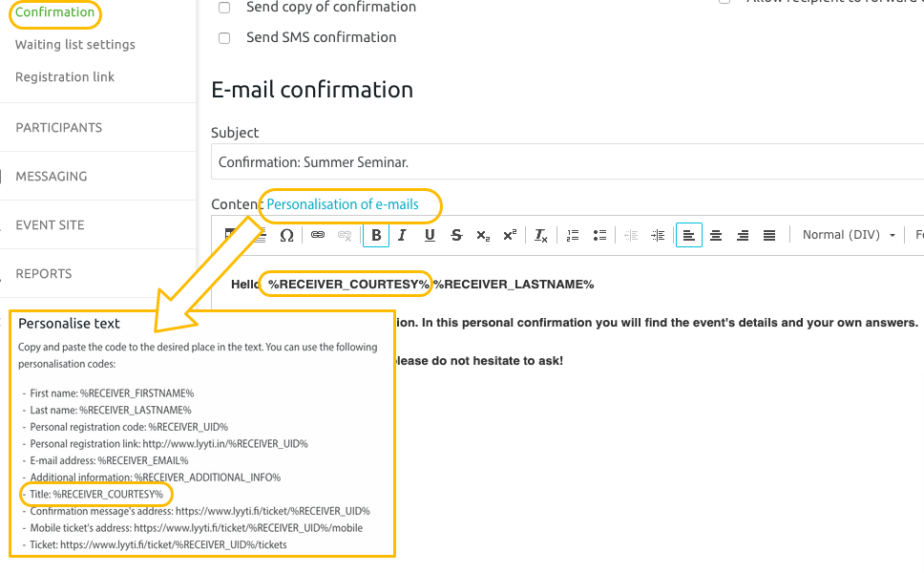Remove formatting from the selected text
The image size is (924, 573).
pyautogui.click(x=541, y=236)
